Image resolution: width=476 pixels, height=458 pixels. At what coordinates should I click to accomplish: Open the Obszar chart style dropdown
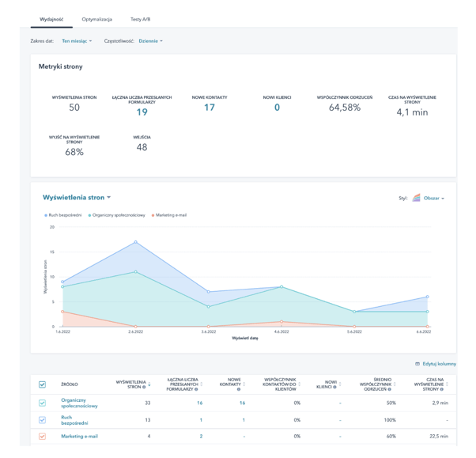coord(434,199)
